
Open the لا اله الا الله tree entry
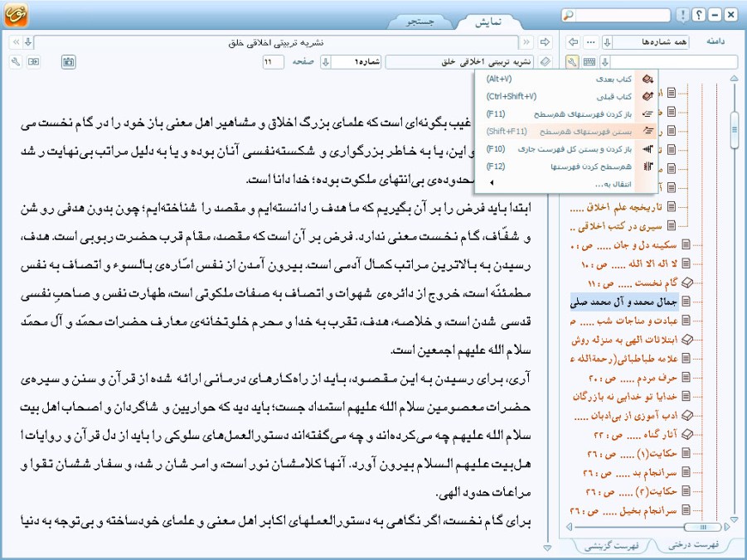click(628, 263)
